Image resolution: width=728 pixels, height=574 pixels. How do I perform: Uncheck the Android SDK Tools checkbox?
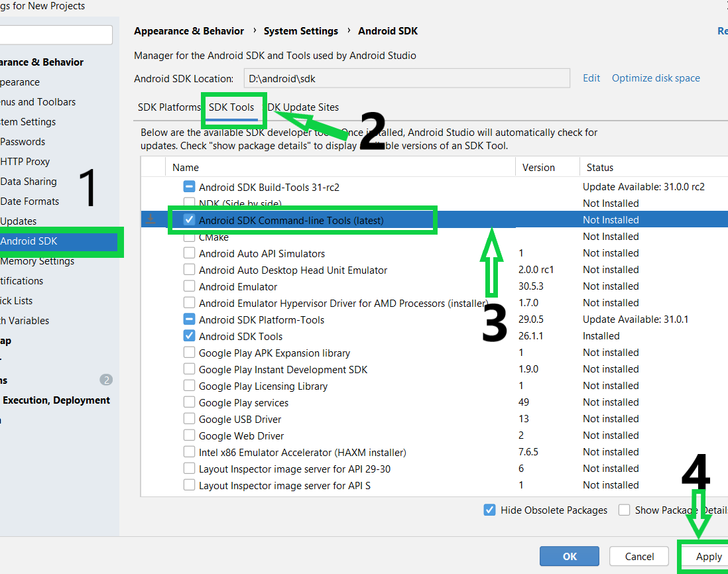[x=189, y=336]
